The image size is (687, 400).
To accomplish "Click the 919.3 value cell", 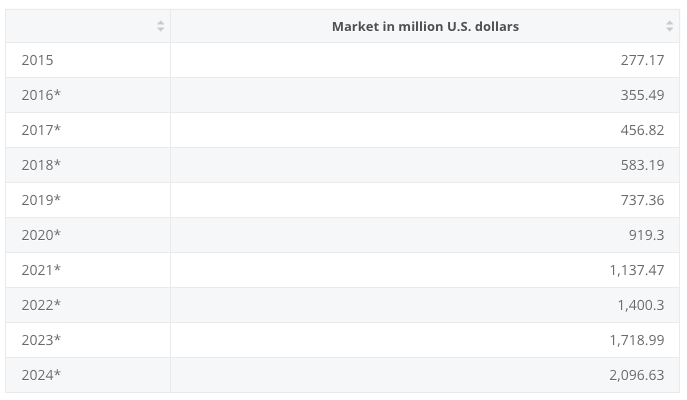I will pyautogui.click(x=647, y=235).
